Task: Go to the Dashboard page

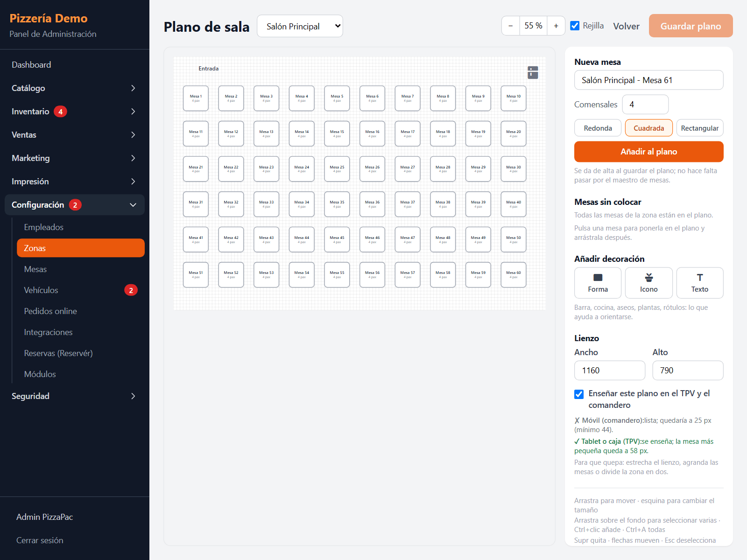Action: [75, 65]
